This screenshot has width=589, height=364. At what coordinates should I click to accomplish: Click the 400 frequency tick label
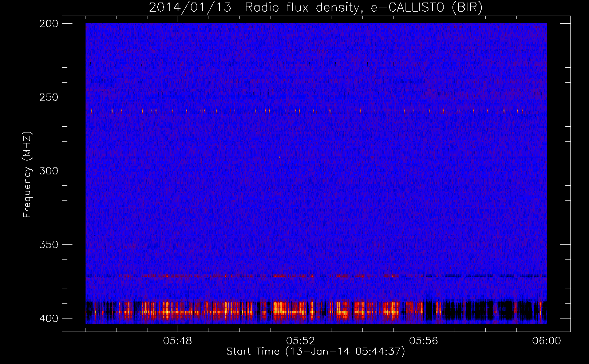(x=48, y=318)
